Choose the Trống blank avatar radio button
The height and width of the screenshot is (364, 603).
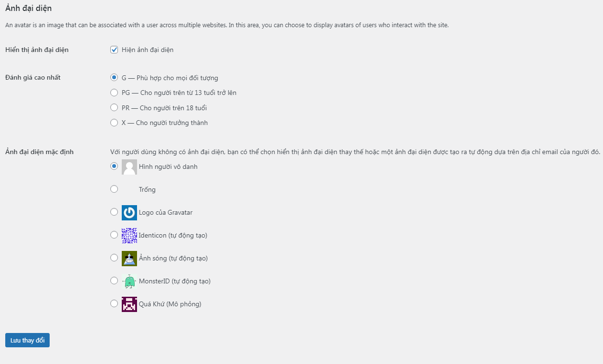pos(114,189)
